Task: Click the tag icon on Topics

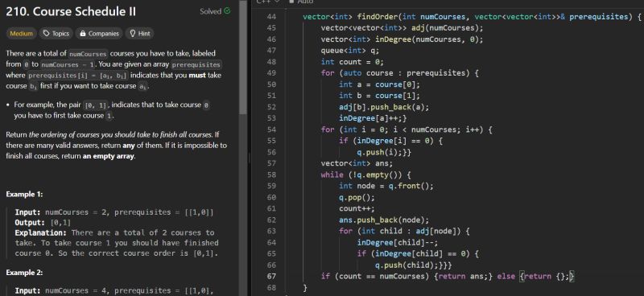Action: pos(47,34)
